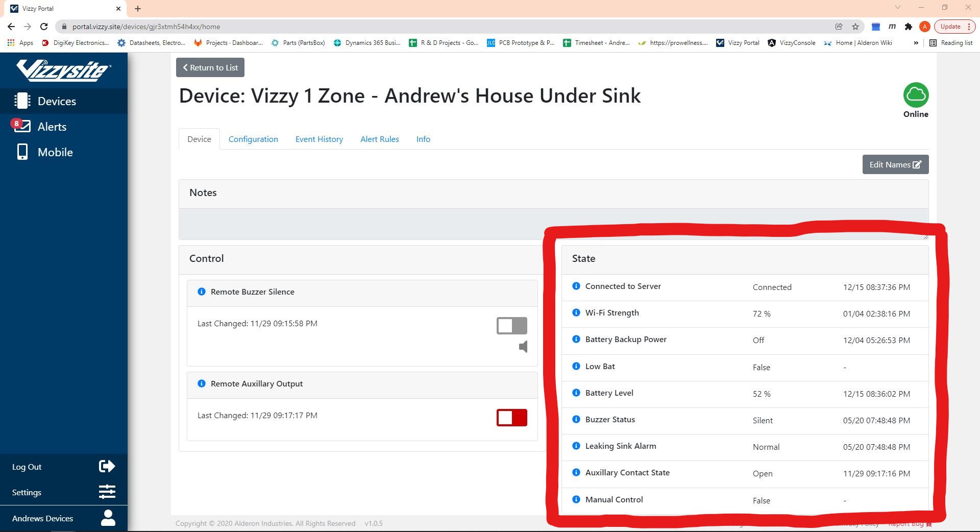
Task: Click the Edit Names button
Action: click(895, 164)
